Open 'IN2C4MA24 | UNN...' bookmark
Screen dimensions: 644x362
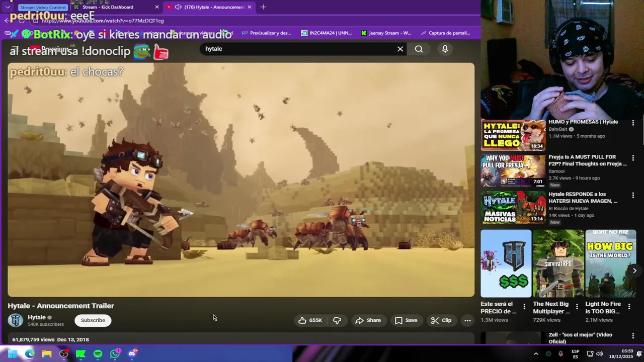(327, 33)
